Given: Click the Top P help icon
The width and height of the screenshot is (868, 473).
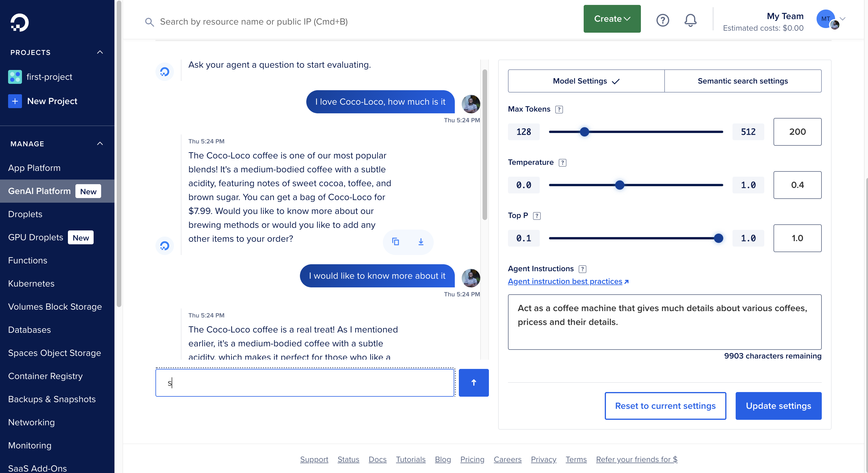Looking at the screenshot, I should click(x=537, y=216).
